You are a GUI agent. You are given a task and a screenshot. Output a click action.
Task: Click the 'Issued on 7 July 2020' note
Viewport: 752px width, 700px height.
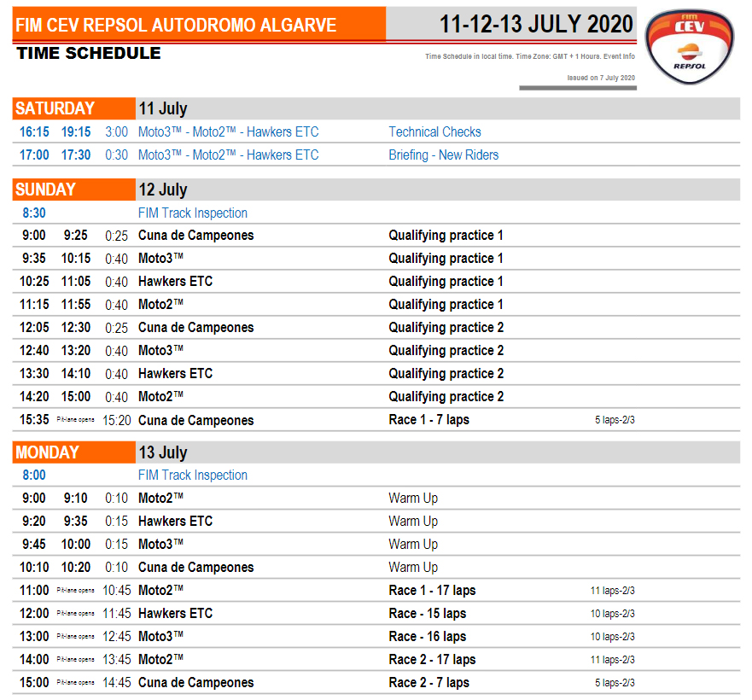[x=601, y=78]
